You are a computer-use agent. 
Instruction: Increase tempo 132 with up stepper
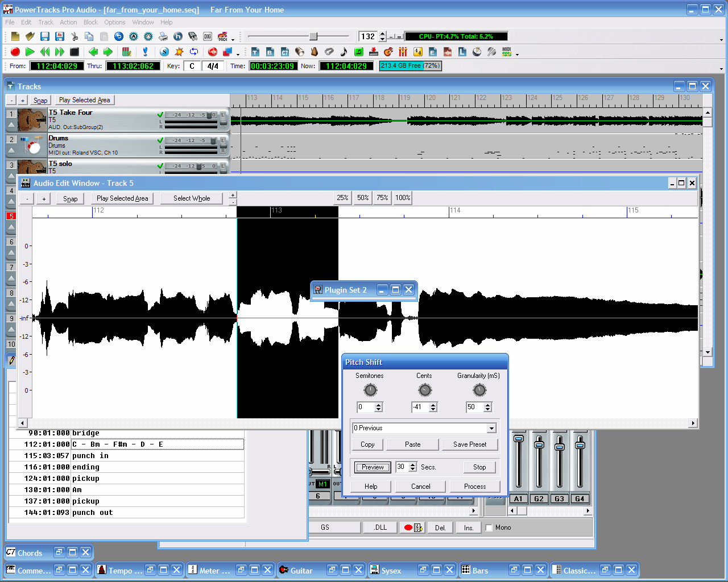point(383,34)
